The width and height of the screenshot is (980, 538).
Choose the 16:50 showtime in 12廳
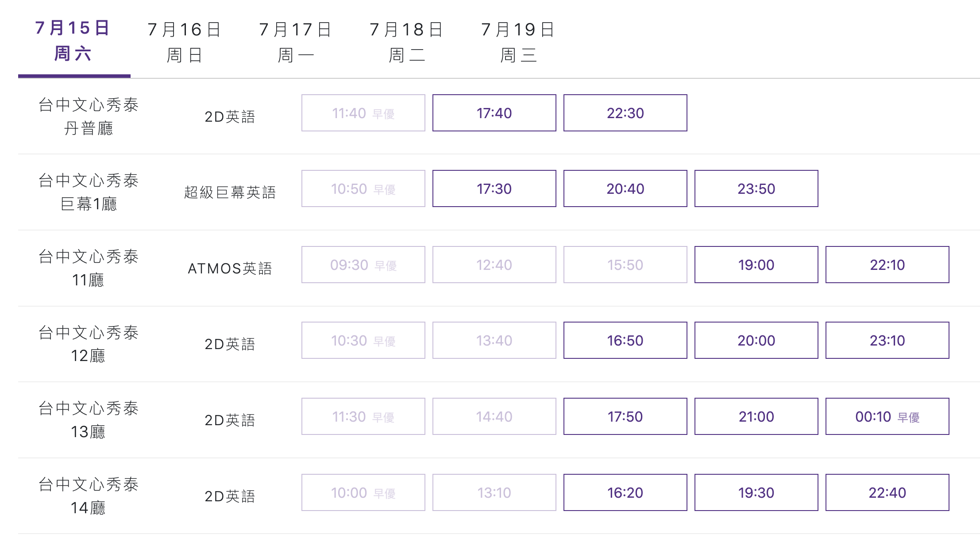pos(625,340)
